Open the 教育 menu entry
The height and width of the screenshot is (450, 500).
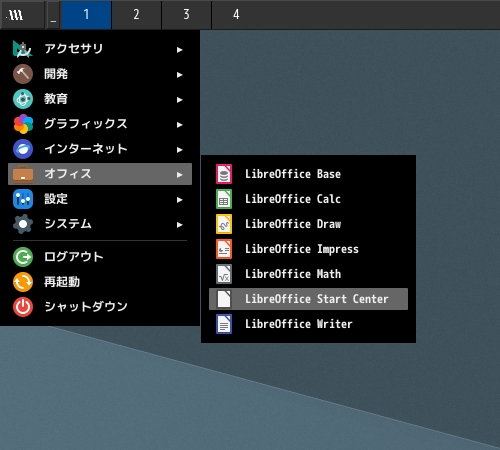pyautogui.click(x=100, y=99)
